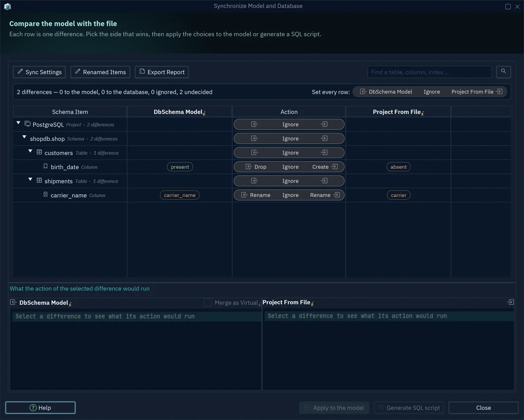Click the 'carrier' badge under Project From File
Image resolution: width=524 pixels, height=420 pixels.
399,195
